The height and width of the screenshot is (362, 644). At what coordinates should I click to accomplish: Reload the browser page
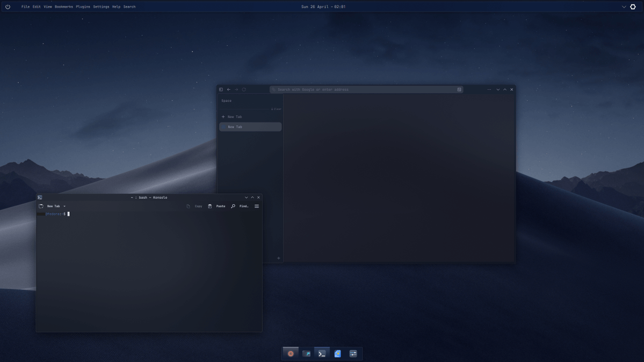pos(244,90)
